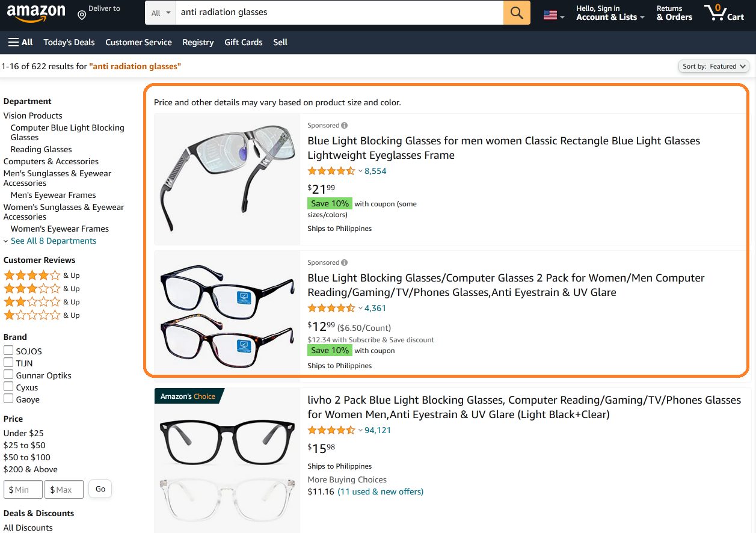Click the Amazon's Choice badge
This screenshot has width=756, height=533.
(189, 395)
